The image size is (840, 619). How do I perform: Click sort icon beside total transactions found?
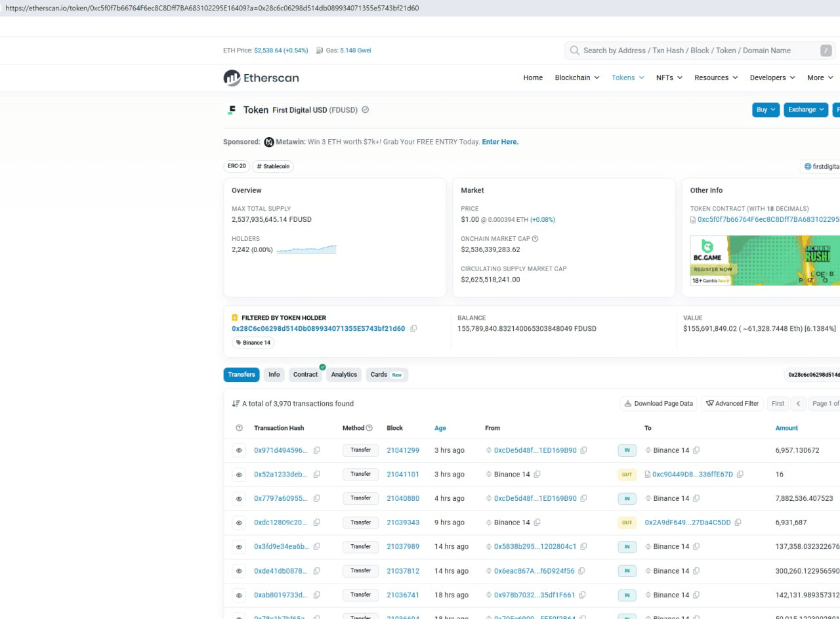pos(236,404)
